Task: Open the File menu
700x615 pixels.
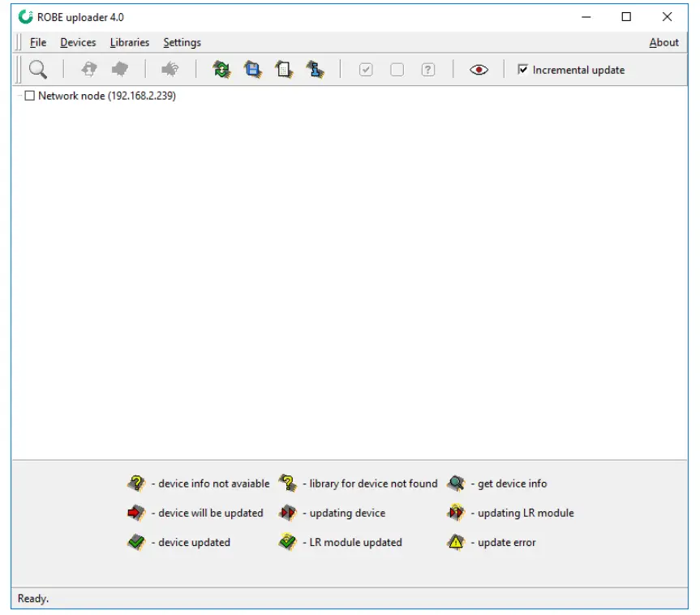Action: (38, 42)
